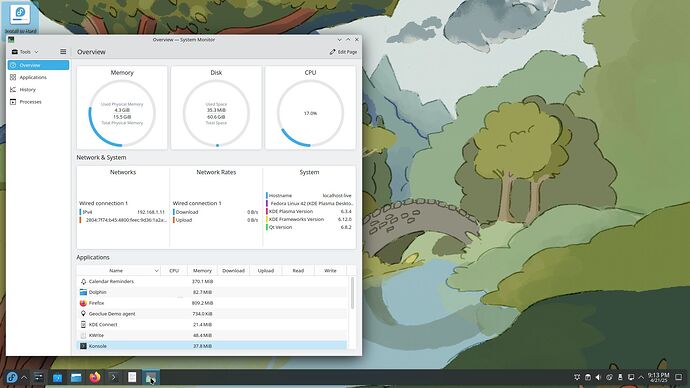The width and height of the screenshot is (690, 388).
Task: Open the clock showing 9:13 PM
Action: pyautogui.click(x=658, y=377)
